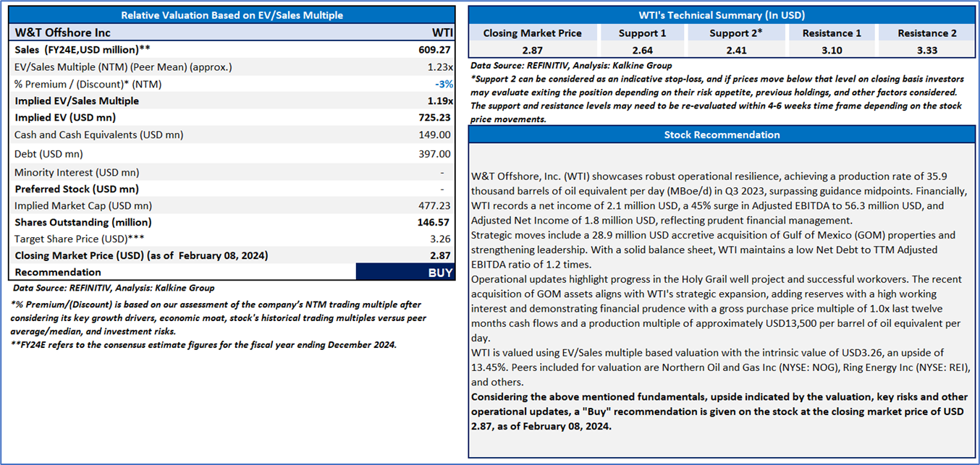Click the 'Sales (FY24E,USD million)**' label

click(83, 50)
